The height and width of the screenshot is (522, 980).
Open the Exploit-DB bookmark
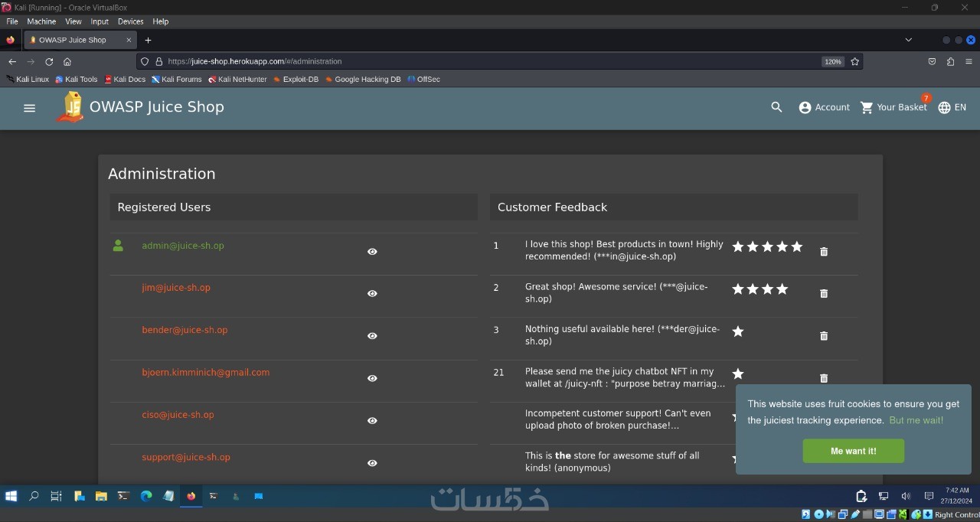296,79
